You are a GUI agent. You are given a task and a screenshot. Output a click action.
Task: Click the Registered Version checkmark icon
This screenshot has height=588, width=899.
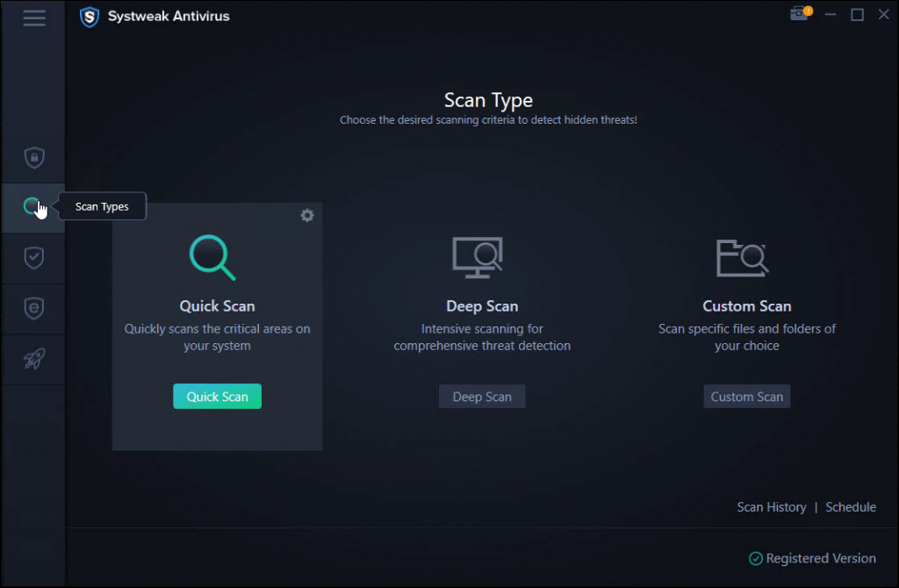tap(756, 558)
